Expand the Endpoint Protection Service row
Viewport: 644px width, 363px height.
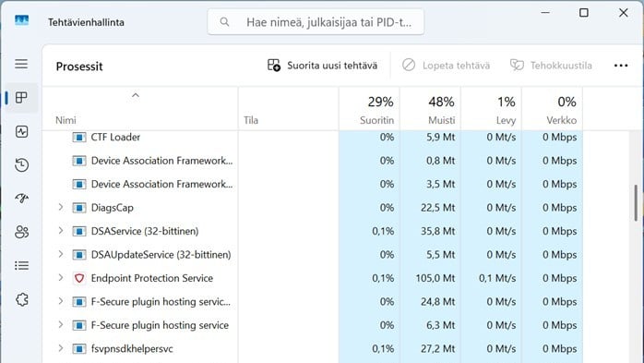coord(60,277)
